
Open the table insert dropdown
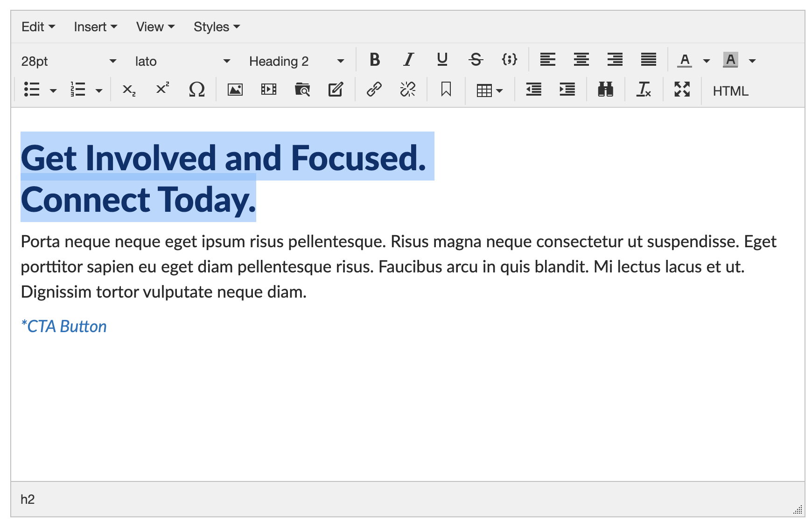click(490, 90)
